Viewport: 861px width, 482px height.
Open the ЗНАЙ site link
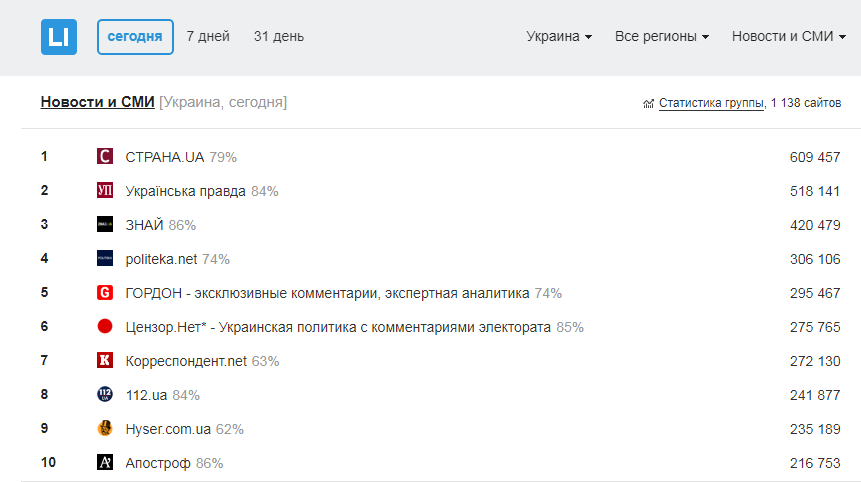145,225
